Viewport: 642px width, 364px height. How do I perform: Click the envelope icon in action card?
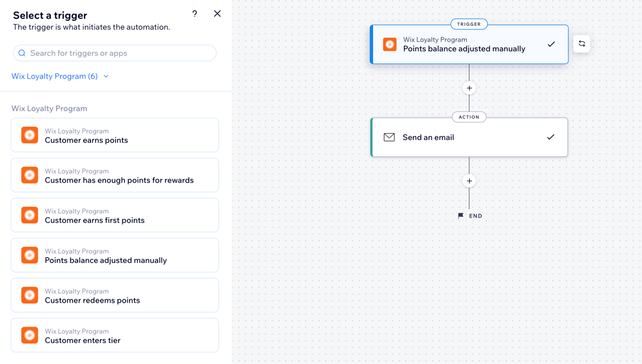click(389, 137)
